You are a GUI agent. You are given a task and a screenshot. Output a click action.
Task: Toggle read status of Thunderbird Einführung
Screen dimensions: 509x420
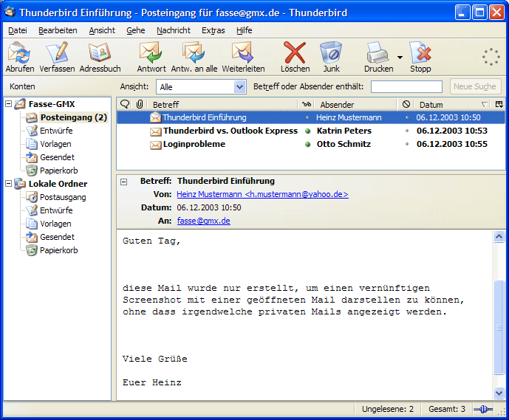coord(307,117)
